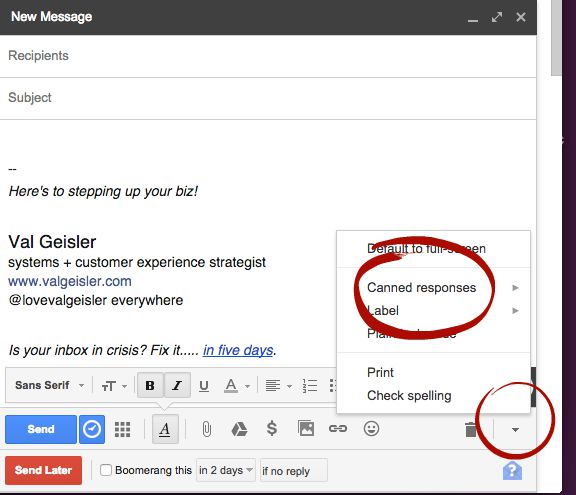This screenshot has width=576, height=495.
Task: Open the more options arrow by trash
Action: click(x=515, y=430)
